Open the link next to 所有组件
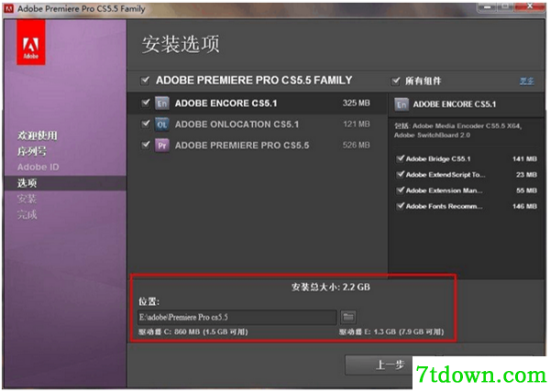Image resolution: width=550 pixels, height=392 pixels. tap(526, 82)
